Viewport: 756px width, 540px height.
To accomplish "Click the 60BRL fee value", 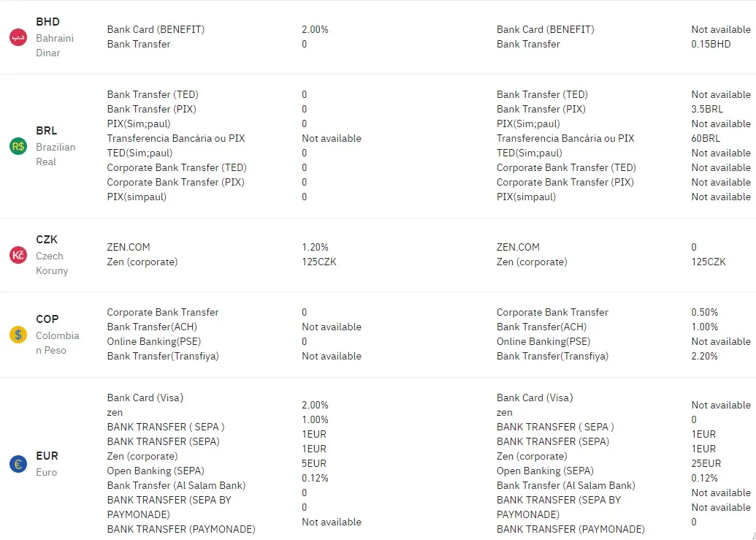I will 706,138.
